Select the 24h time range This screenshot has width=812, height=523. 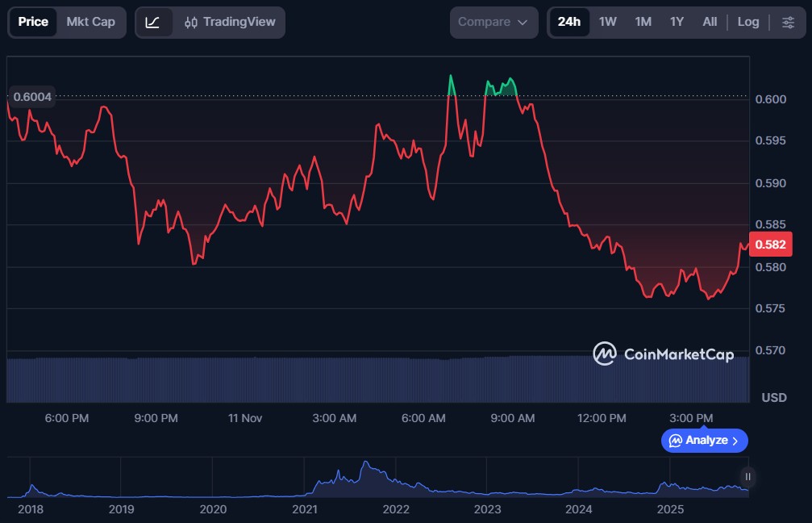568,23
